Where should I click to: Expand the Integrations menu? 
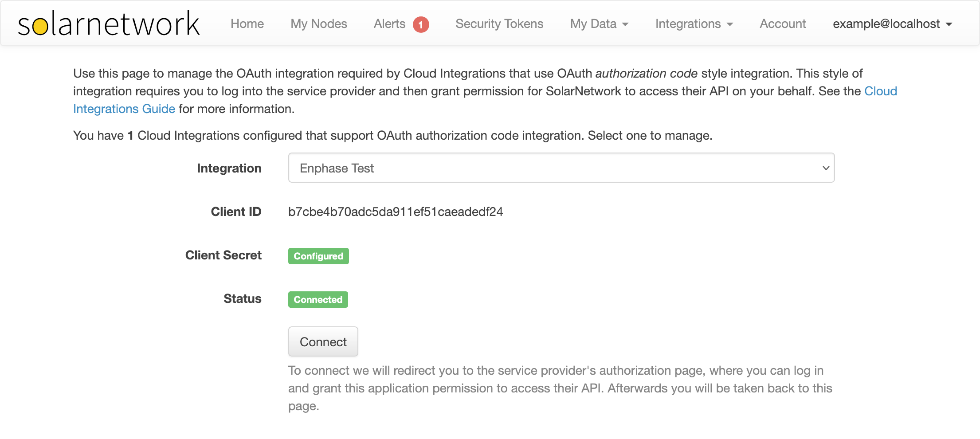tap(694, 24)
